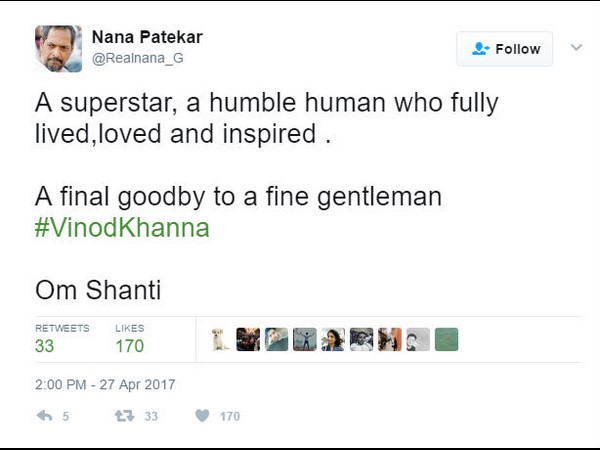The width and height of the screenshot is (600, 450).
Task: Open the 2:00 PM - 27 Apr 2017 timestamp
Action: [105, 384]
